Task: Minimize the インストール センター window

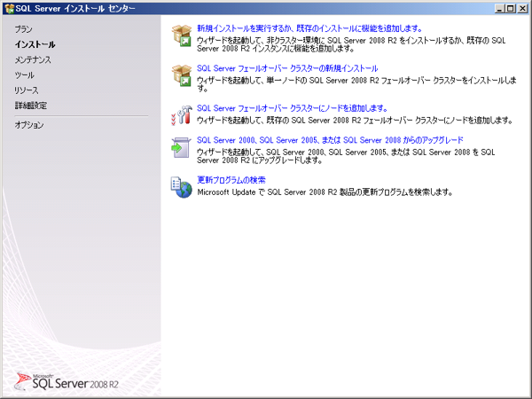Action: (x=499, y=9)
